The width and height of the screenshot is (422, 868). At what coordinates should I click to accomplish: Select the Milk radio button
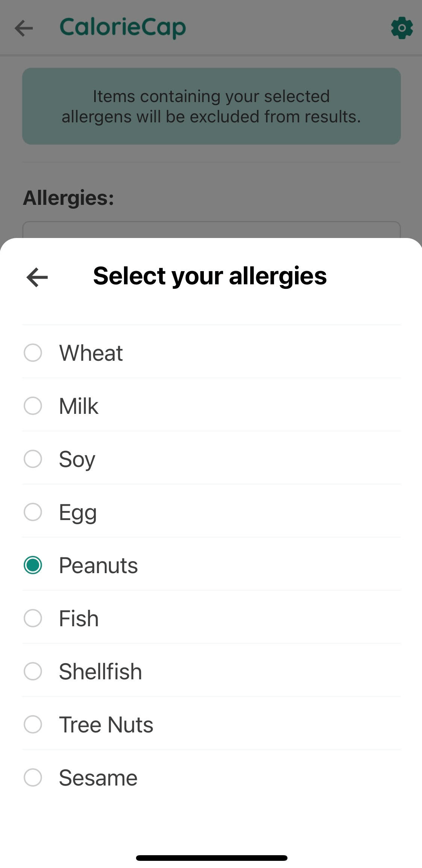pos(33,406)
